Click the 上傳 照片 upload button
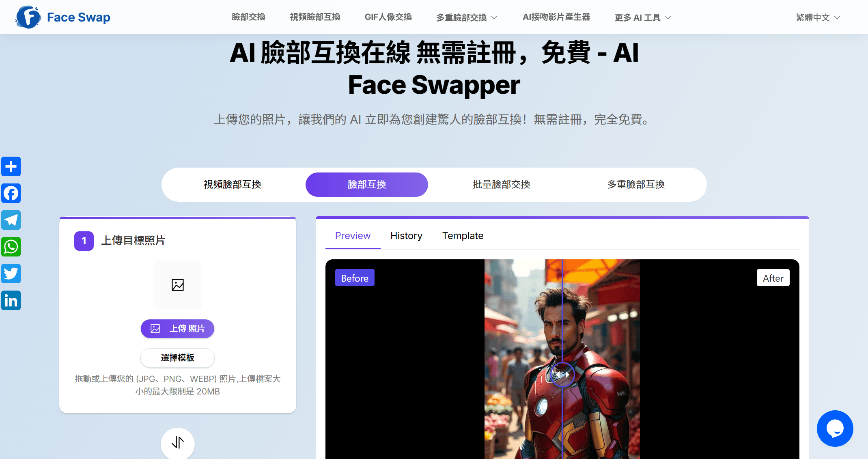Image resolution: width=868 pixels, height=459 pixels. (178, 329)
